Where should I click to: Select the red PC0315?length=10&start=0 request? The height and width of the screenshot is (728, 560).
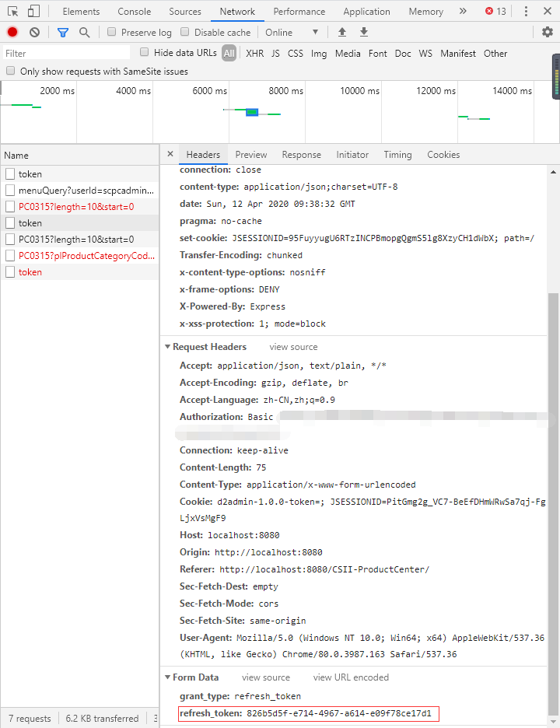pos(79,207)
